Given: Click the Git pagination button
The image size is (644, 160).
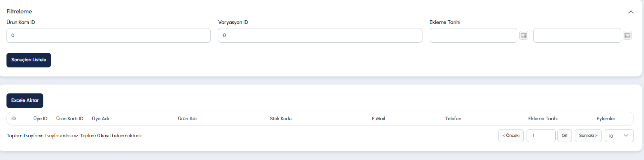Looking at the screenshot, I should point(565,136).
